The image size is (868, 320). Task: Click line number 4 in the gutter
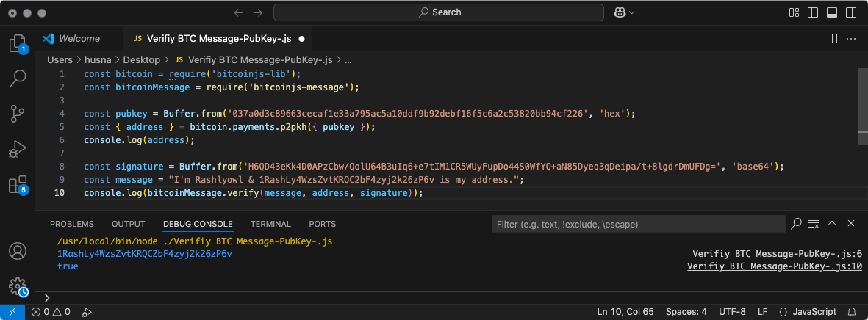[62, 113]
